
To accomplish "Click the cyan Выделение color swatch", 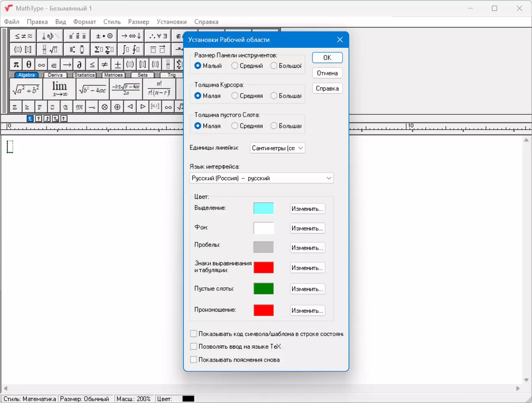I will [x=263, y=208].
